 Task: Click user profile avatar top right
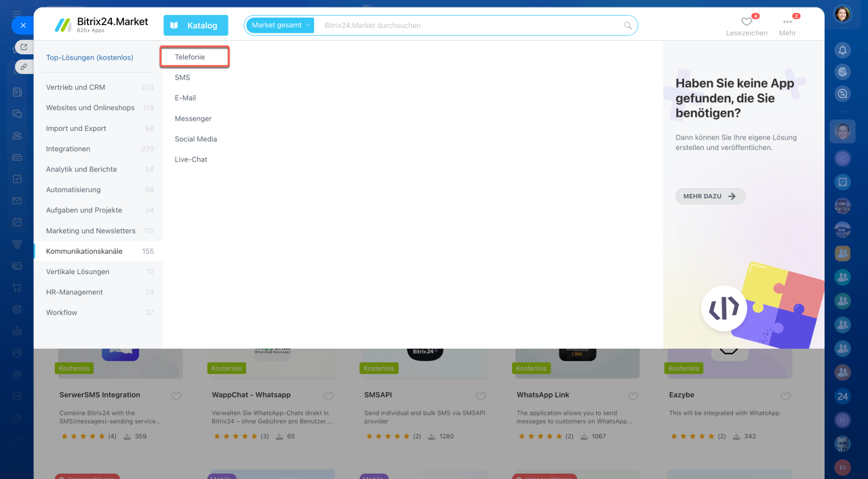pyautogui.click(x=842, y=14)
